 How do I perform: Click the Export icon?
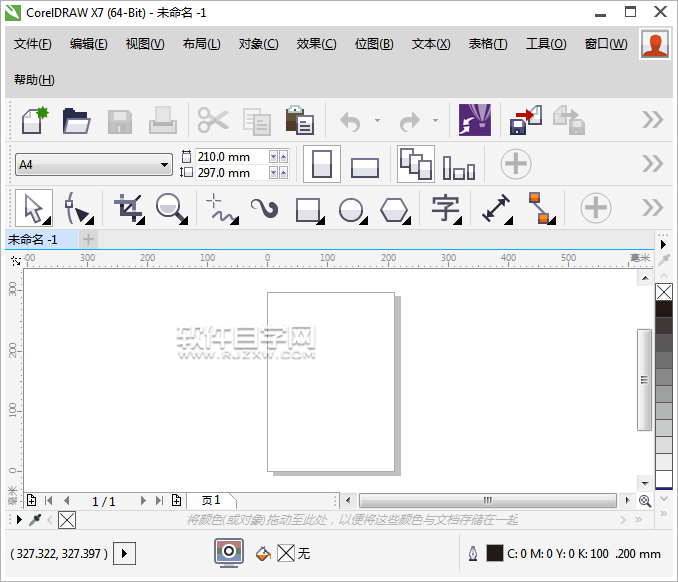(x=569, y=120)
